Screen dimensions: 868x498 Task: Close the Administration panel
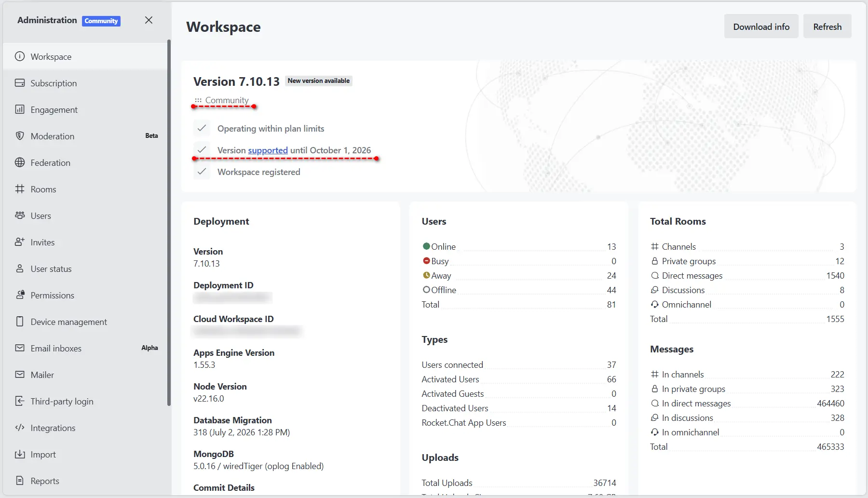[149, 20]
